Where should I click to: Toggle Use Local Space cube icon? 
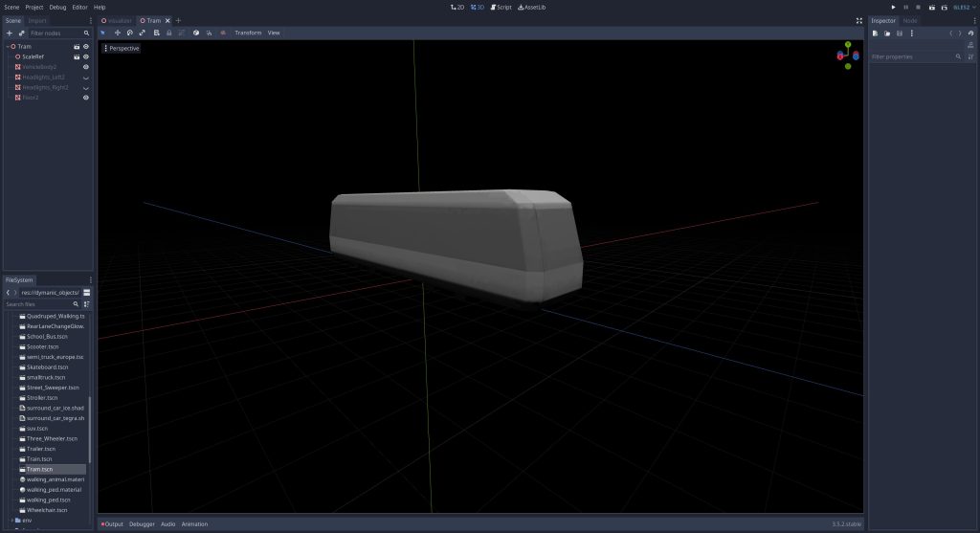195,33
